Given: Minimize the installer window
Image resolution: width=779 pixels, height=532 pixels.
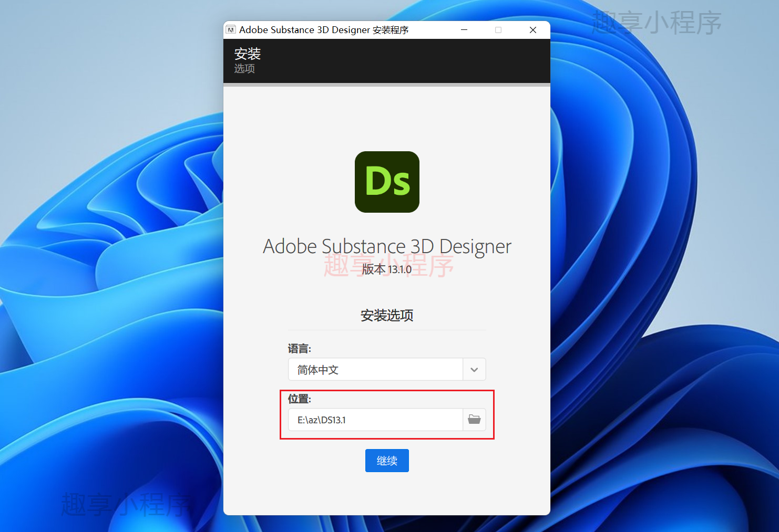Looking at the screenshot, I should 464,30.
